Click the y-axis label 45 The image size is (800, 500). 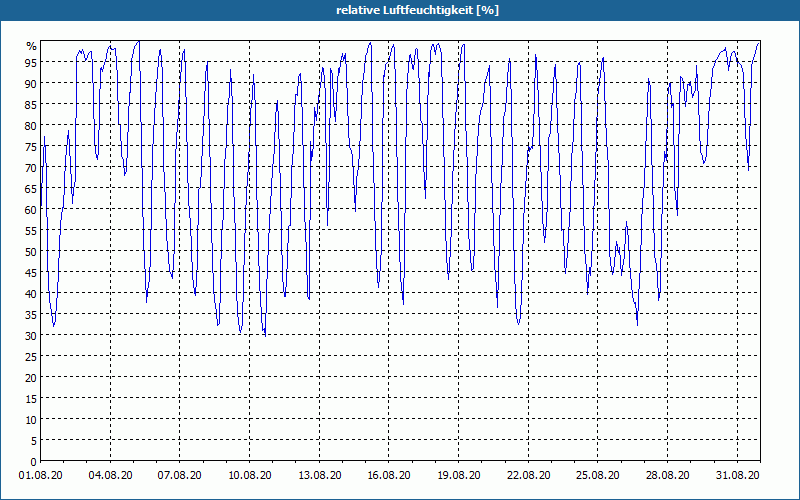click(x=31, y=273)
